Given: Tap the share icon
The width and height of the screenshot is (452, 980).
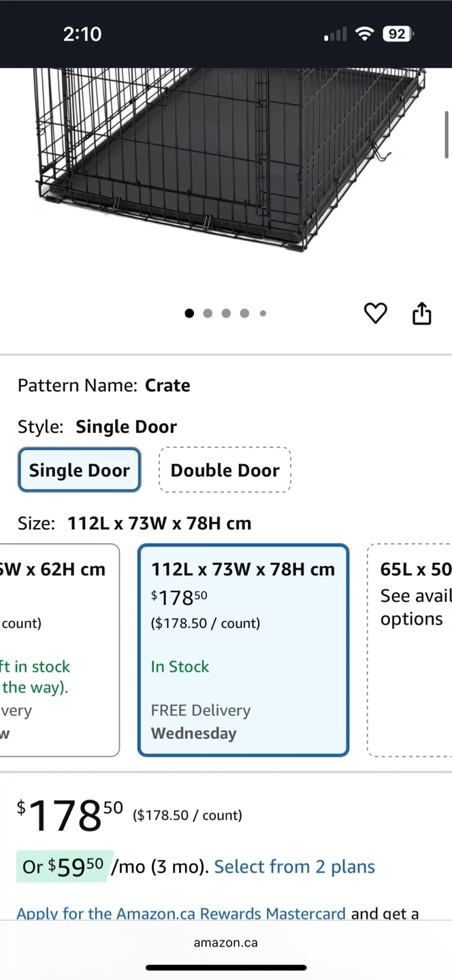Looking at the screenshot, I should tap(422, 313).
